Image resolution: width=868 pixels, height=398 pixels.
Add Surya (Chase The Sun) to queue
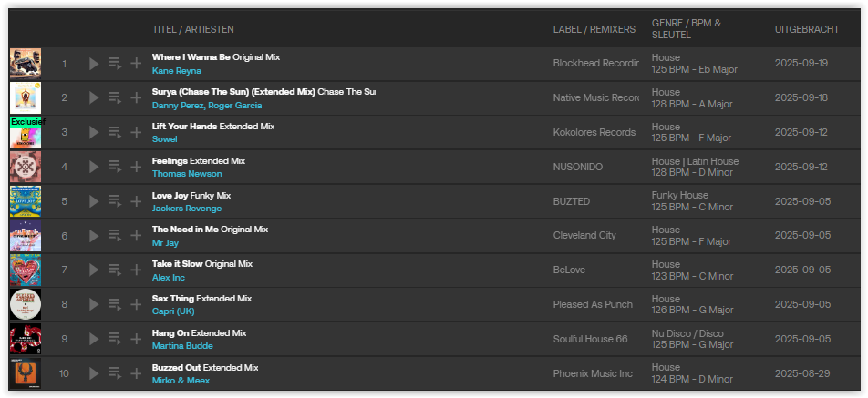pyautogui.click(x=115, y=98)
